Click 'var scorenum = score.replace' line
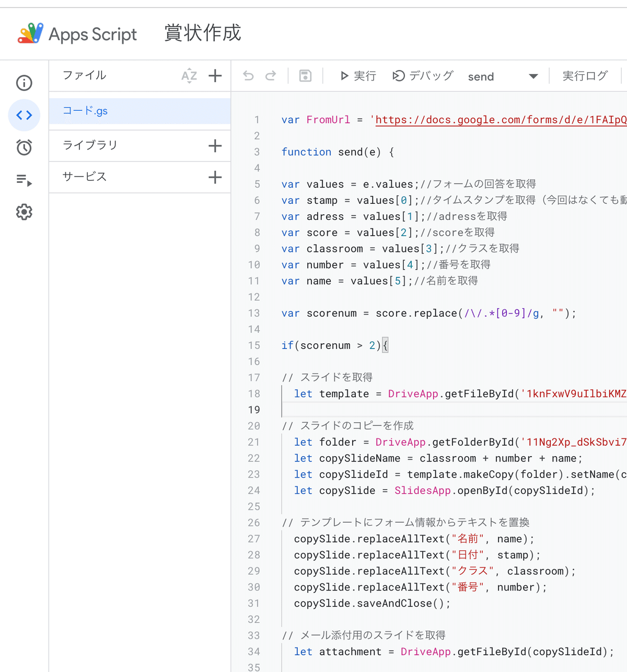Image resolution: width=627 pixels, height=672 pixels. click(429, 314)
